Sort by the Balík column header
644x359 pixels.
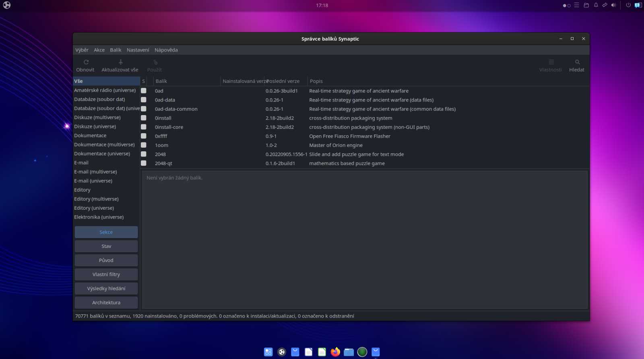coord(187,81)
